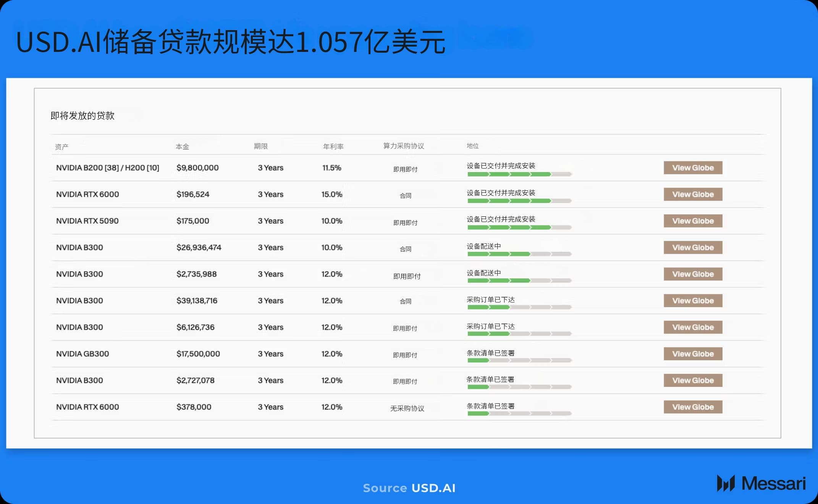Click View Globe for B200/H200 loan
This screenshot has height=504, width=818.
click(693, 168)
